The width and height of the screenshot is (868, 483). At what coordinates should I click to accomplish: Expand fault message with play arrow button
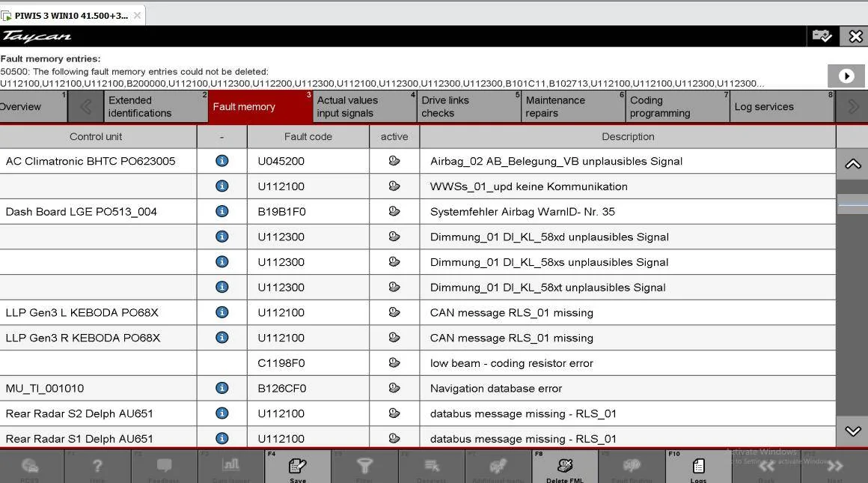(846, 76)
